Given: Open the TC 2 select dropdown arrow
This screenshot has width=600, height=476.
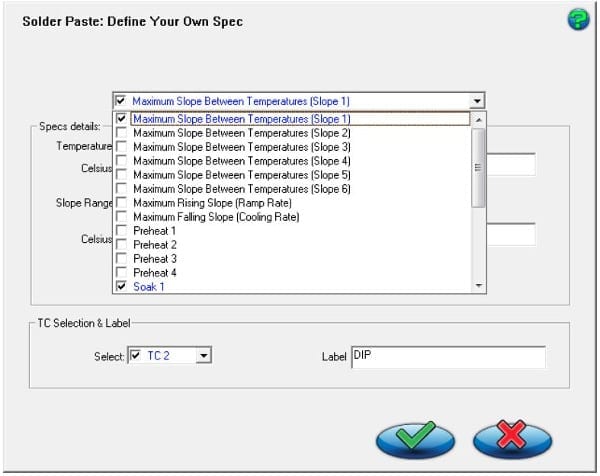Looking at the screenshot, I should click(204, 356).
